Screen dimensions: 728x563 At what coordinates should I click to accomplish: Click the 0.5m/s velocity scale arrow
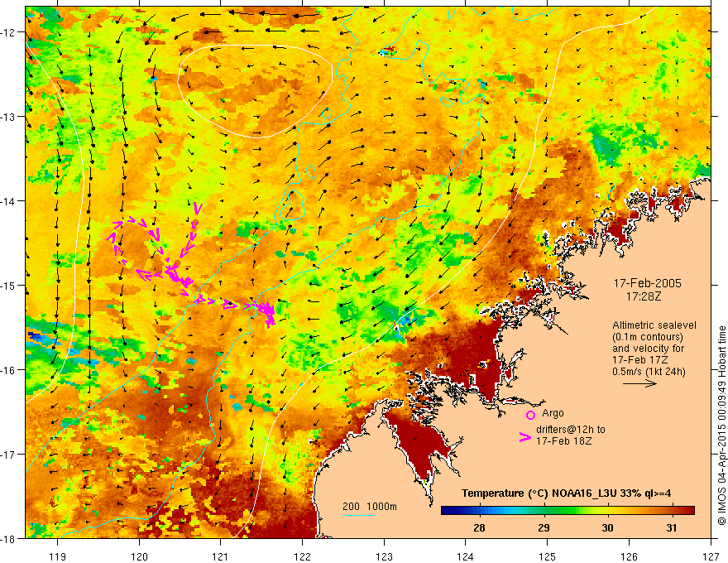(x=639, y=383)
